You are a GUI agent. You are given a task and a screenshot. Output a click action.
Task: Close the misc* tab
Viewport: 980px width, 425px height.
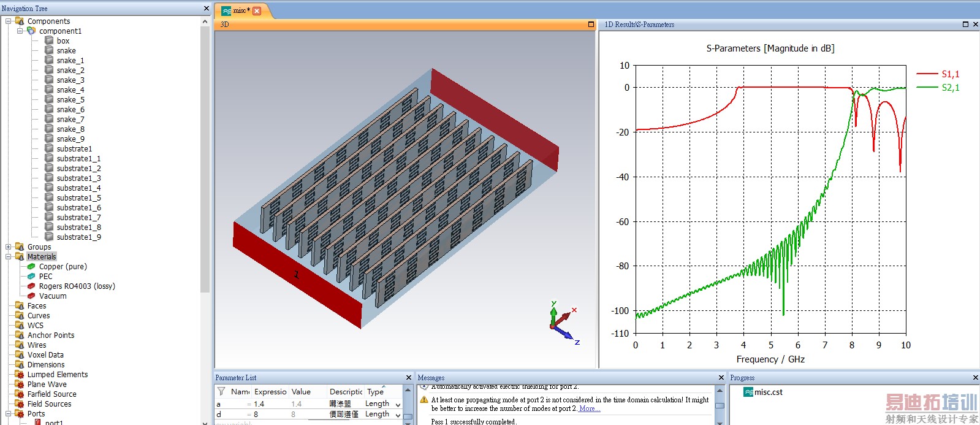(257, 10)
